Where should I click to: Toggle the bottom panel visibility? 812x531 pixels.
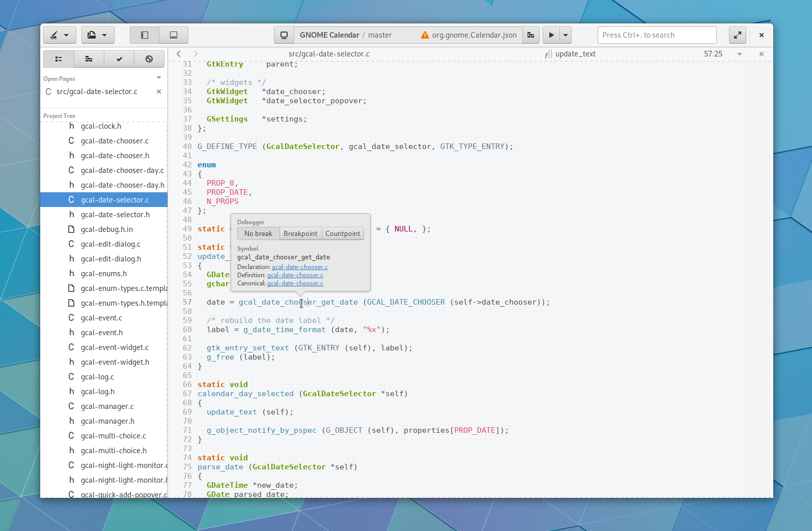pos(174,35)
